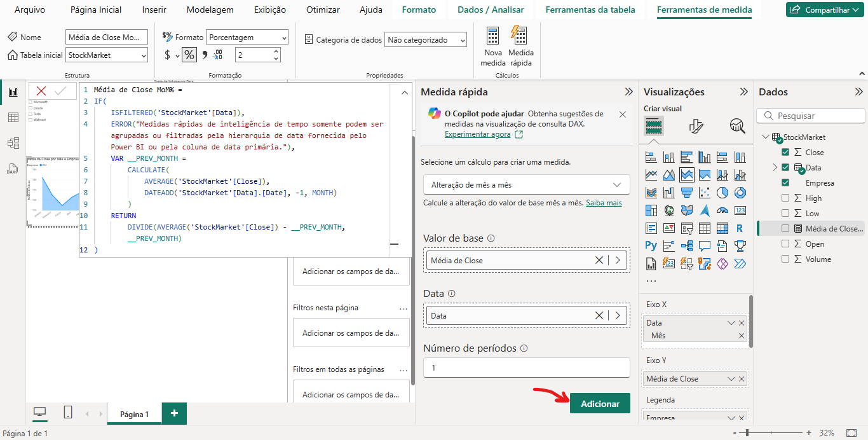This screenshot has height=440, width=868.
Task: Choose the gauge visual
Action: (722, 210)
